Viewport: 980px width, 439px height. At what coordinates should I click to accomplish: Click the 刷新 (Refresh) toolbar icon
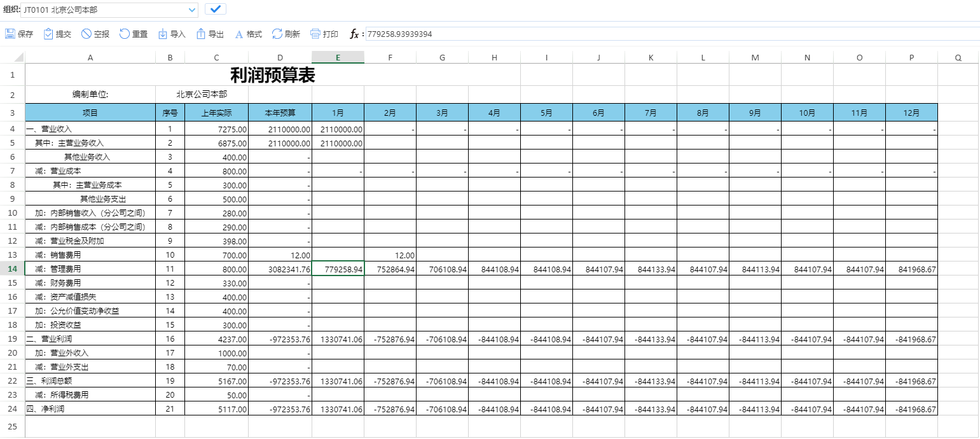pos(277,34)
